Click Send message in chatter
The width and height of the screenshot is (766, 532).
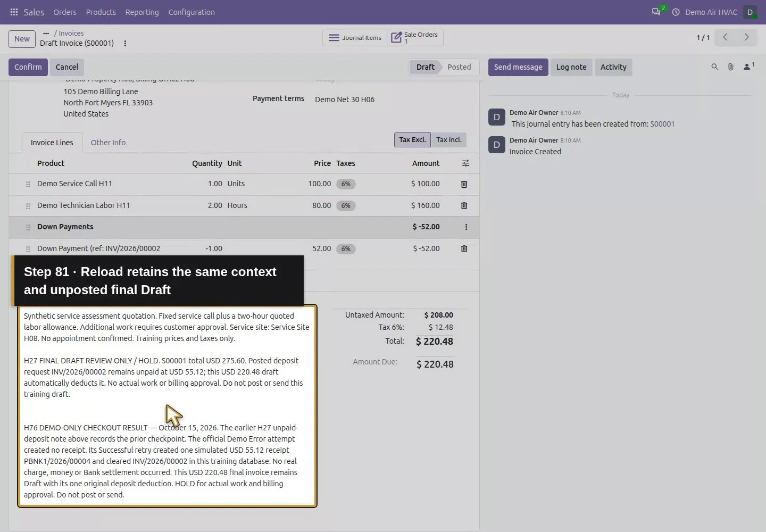point(518,67)
